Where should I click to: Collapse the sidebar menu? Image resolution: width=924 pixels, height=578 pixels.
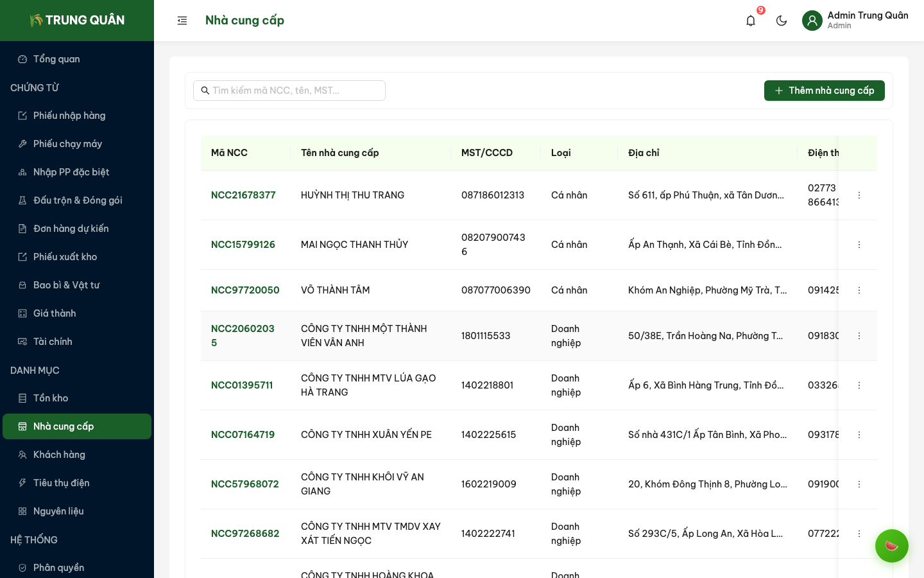point(182,21)
